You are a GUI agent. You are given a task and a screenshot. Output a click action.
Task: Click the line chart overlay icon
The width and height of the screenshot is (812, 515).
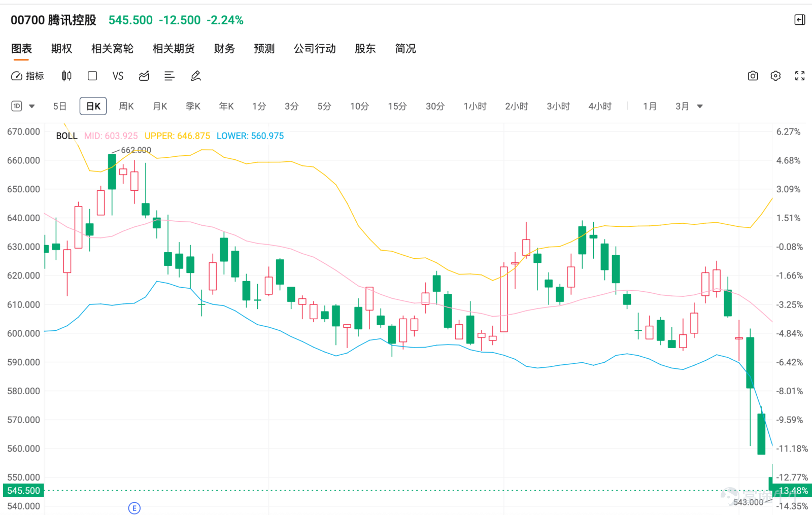pos(144,76)
